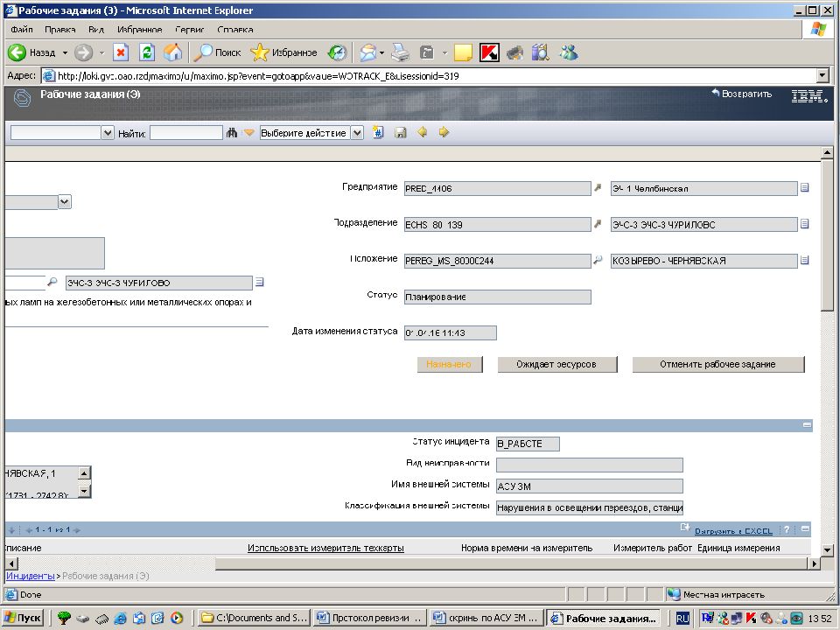840x630 pixels.
Task: Click the small list box scroll-up arrow
Action: (84, 473)
